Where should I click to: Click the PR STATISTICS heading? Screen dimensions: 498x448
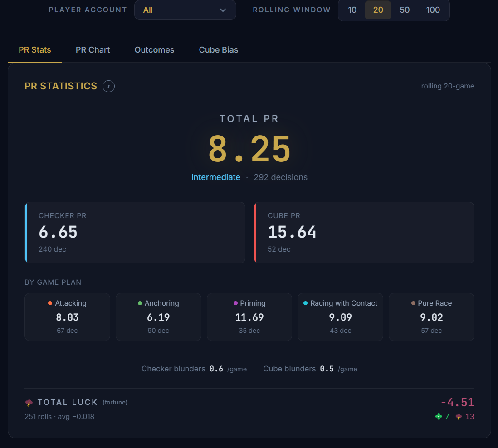click(x=61, y=86)
